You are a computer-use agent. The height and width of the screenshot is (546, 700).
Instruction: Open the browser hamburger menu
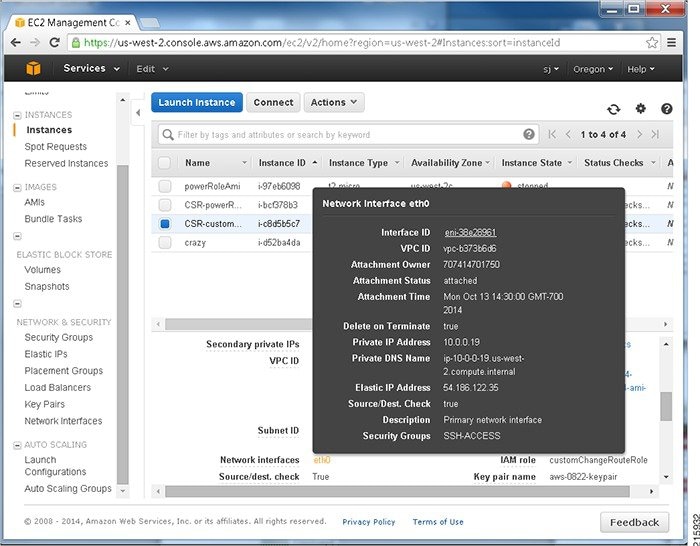coord(671,42)
